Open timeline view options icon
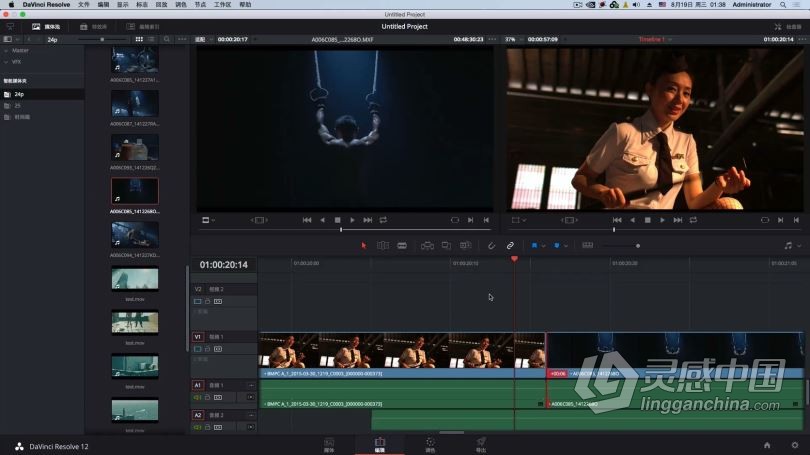Viewport: 810px width, 455px height. [587, 246]
